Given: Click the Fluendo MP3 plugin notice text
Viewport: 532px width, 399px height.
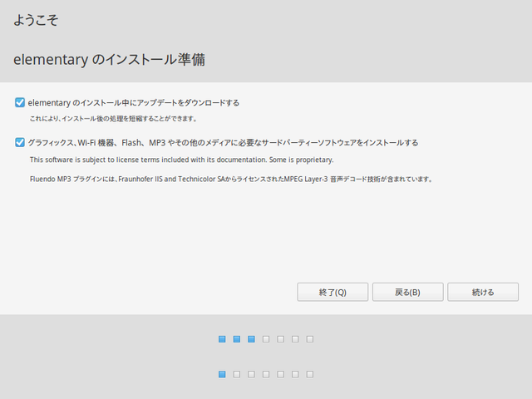Looking at the screenshot, I should pyautogui.click(x=231, y=180).
